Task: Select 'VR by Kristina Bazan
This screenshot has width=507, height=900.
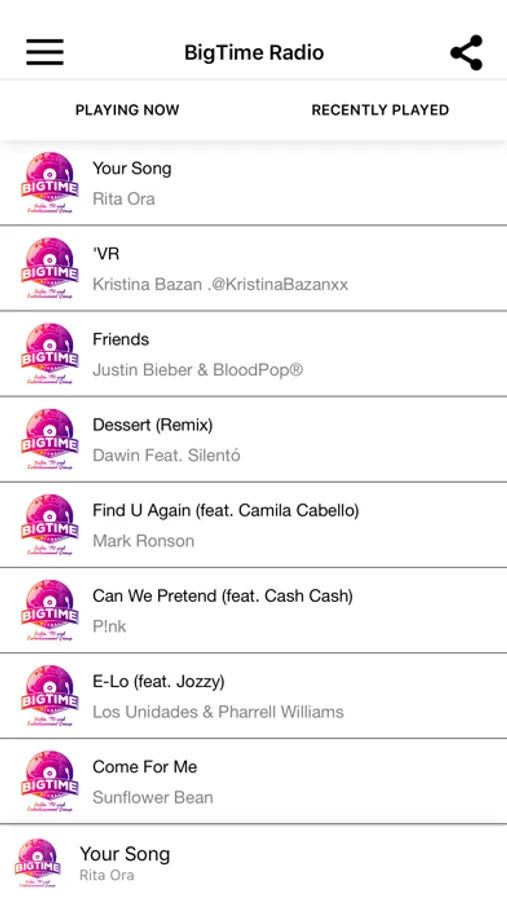Action: point(253,269)
